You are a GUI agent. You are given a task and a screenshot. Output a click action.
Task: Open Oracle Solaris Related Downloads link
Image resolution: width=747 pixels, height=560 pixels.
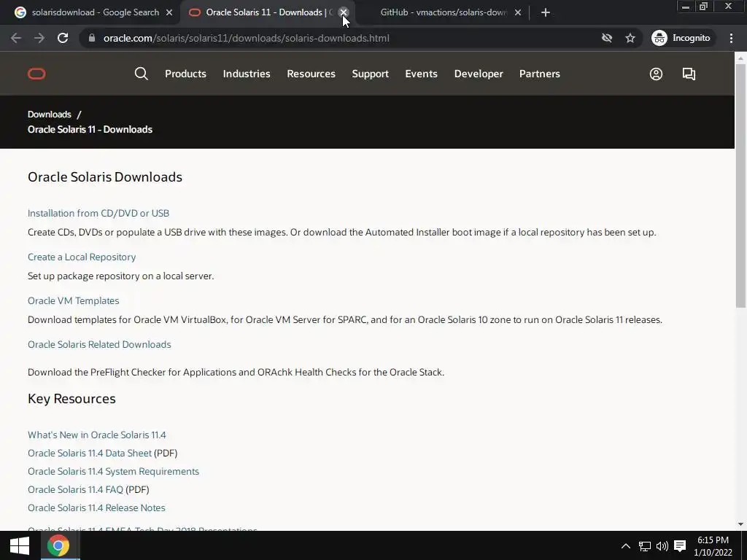pos(99,344)
